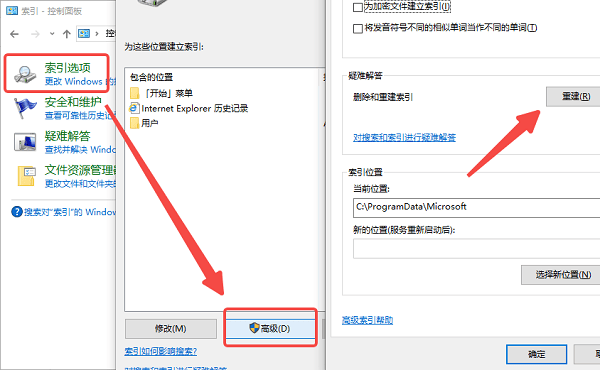Viewport: 600px width, 370px height.
Task: Click the 修改(M) button
Action: click(171, 329)
